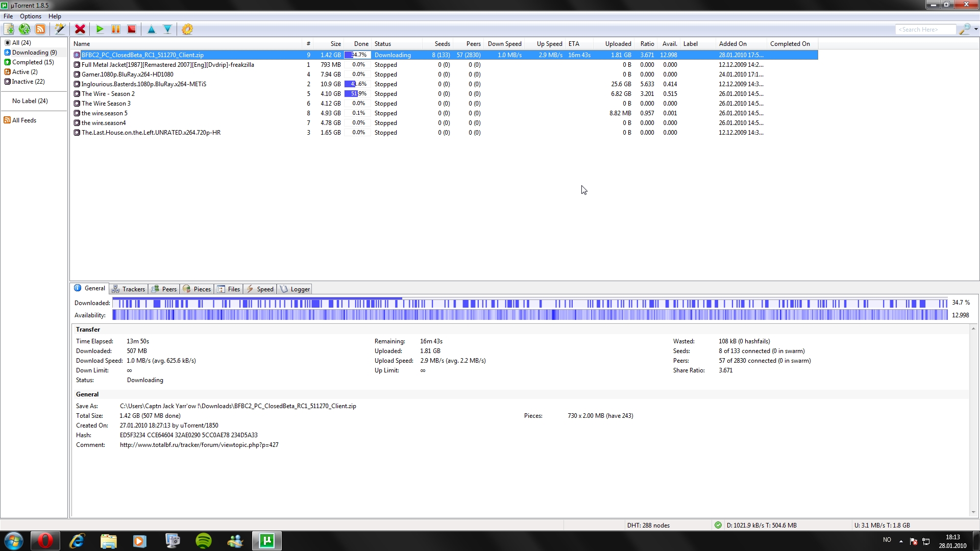The height and width of the screenshot is (551, 980).
Task: Select No Label (24) in sidebar
Action: (30, 101)
